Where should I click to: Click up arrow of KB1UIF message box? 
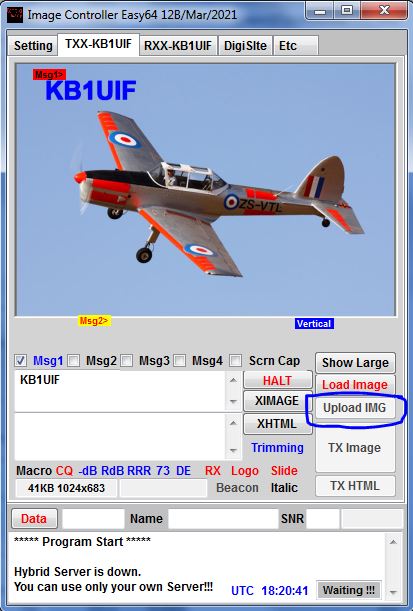click(233, 380)
